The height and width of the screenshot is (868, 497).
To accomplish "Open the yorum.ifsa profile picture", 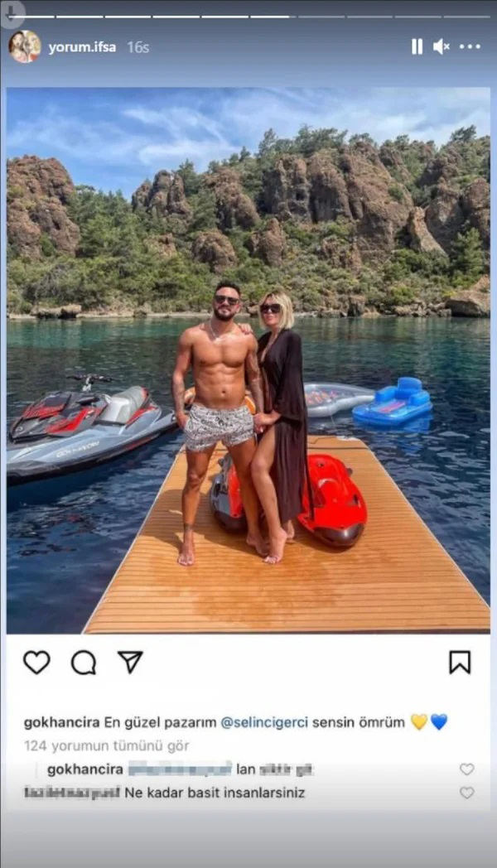I will 25,47.
